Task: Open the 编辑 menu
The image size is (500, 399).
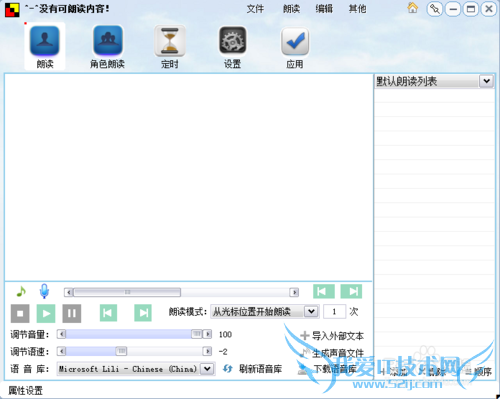Action: (x=324, y=9)
